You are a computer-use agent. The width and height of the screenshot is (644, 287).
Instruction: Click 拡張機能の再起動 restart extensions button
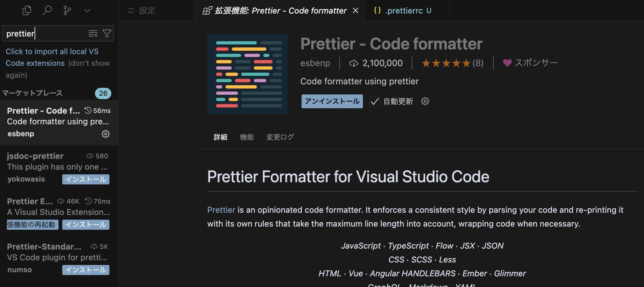click(32, 225)
